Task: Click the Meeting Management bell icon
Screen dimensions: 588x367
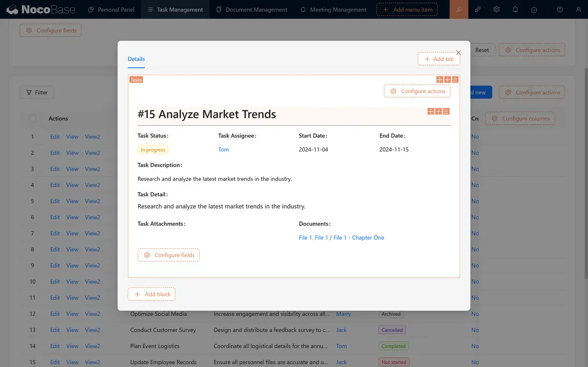Action: (x=303, y=10)
